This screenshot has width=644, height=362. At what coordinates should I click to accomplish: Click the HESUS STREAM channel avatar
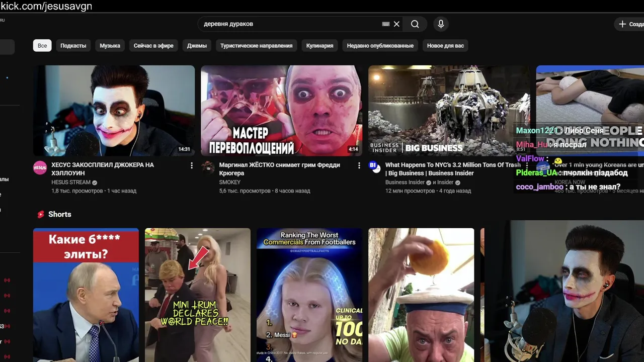[40, 167]
